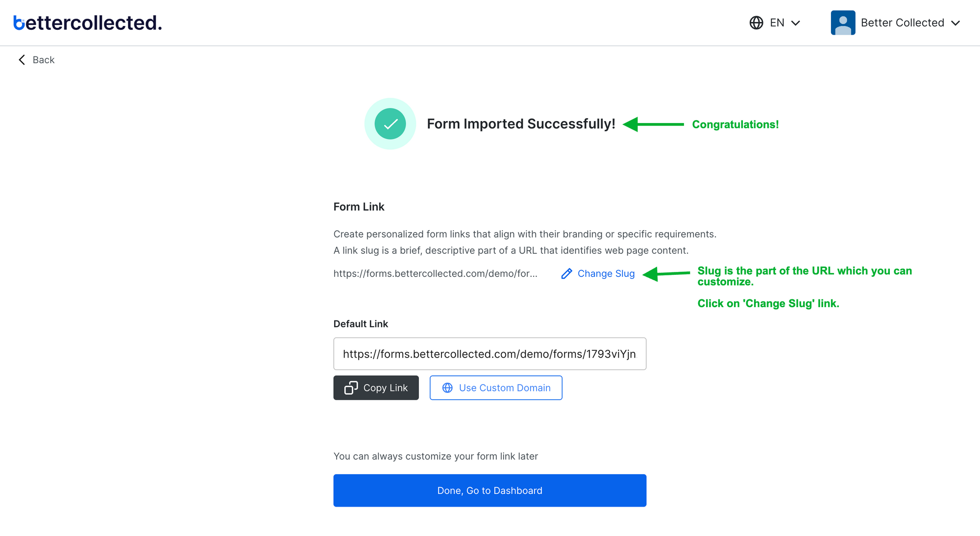Select the EN language label
The width and height of the screenshot is (980, 536).
777,23
